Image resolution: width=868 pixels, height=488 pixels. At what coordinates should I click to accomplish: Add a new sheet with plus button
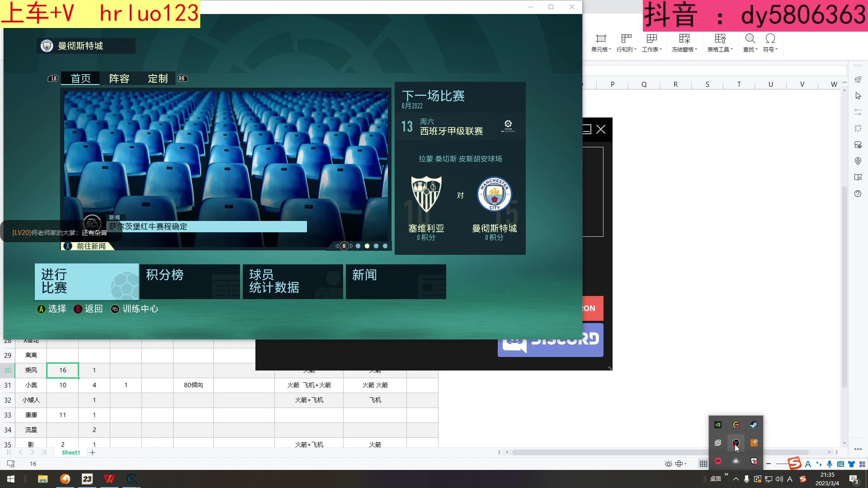(x=93, y=452)
